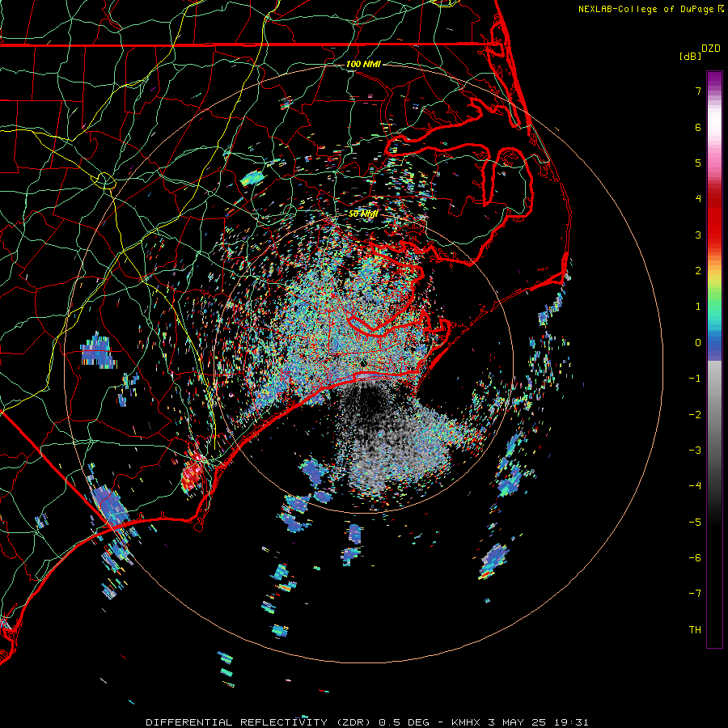Image resolution: width=728 pixels, height=728 pixels.
Task: Click the '50 NMI' range ring label
Action: point(363,214)
